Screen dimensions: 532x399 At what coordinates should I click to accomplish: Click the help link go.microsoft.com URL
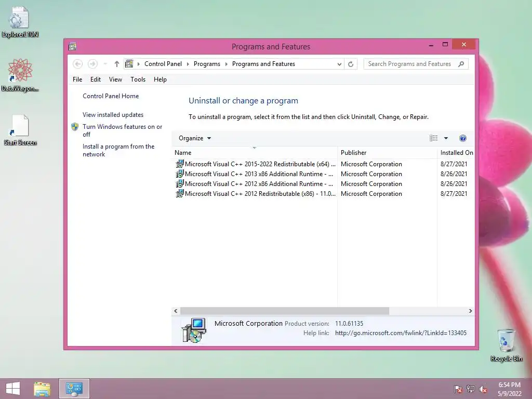coord(401,333)
